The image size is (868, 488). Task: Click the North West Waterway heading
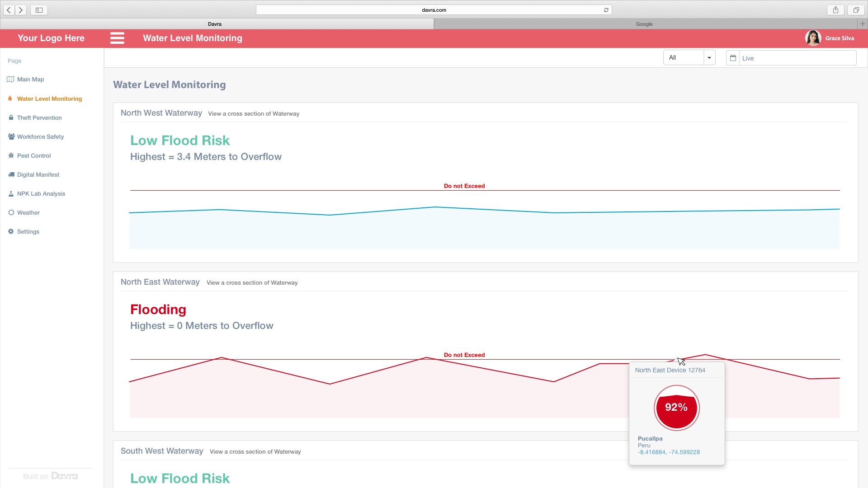[161, 113]
